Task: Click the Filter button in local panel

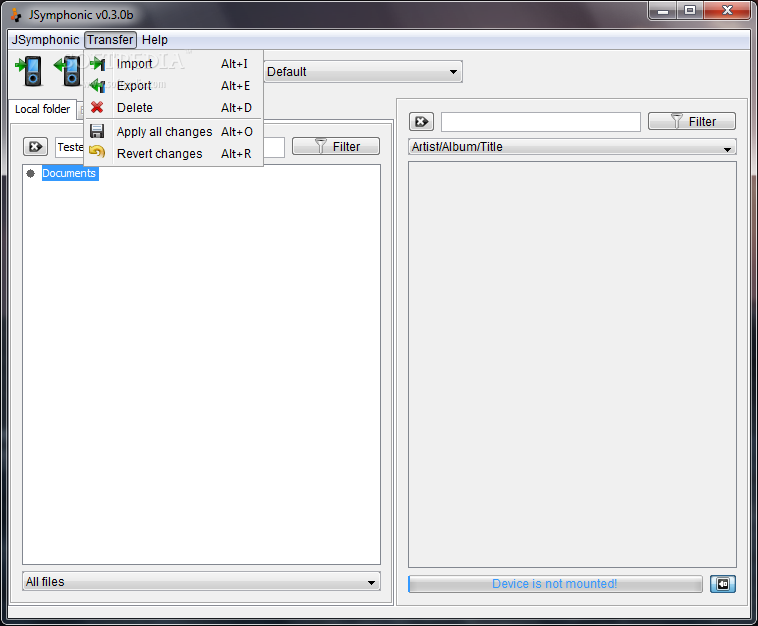Action: (x=336, y=146)
